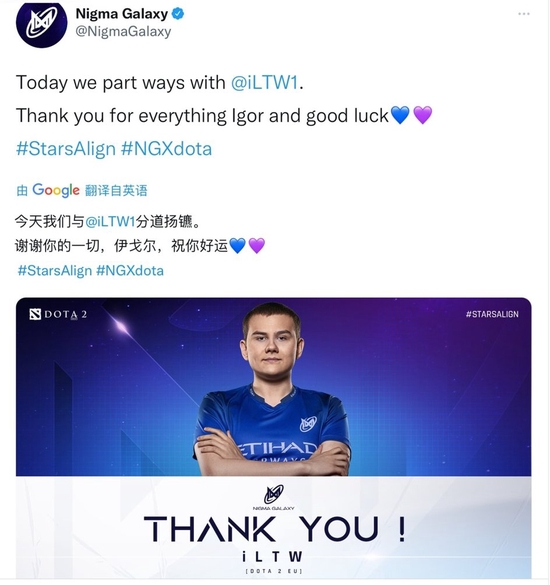The height and width of the screenshot is (585, 550).
Task: Click the #STARSALIGN tag on the image
Action: coord(492,314)
